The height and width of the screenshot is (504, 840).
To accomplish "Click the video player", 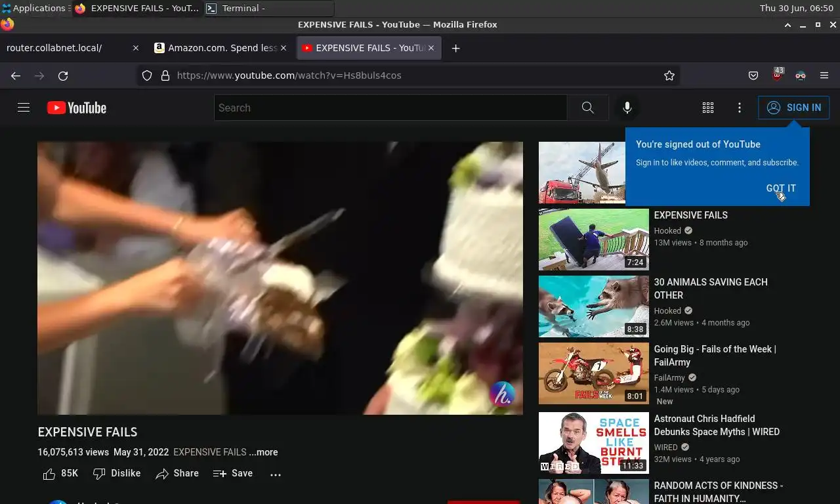I will tap(280, 278).
